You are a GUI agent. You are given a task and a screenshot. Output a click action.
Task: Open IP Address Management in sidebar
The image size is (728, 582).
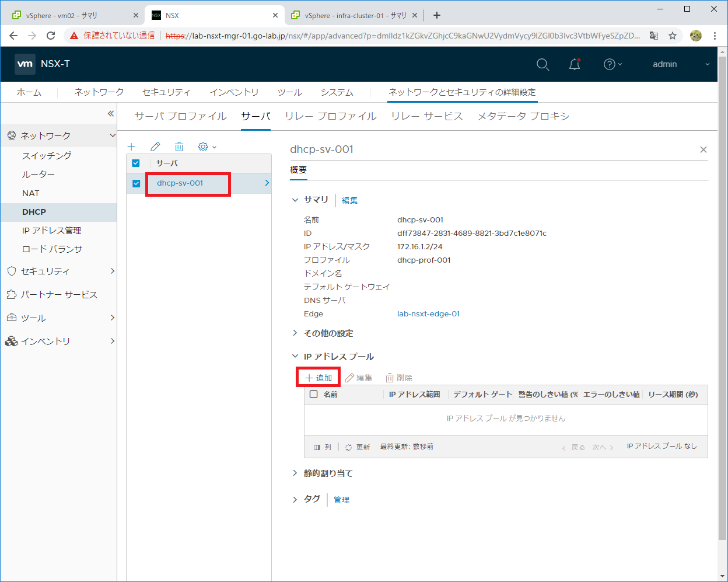coord(51,230)
